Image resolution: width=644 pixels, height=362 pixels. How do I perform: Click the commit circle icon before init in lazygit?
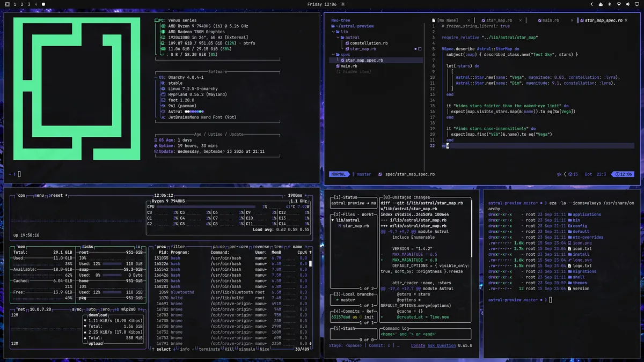coord(362,317)
